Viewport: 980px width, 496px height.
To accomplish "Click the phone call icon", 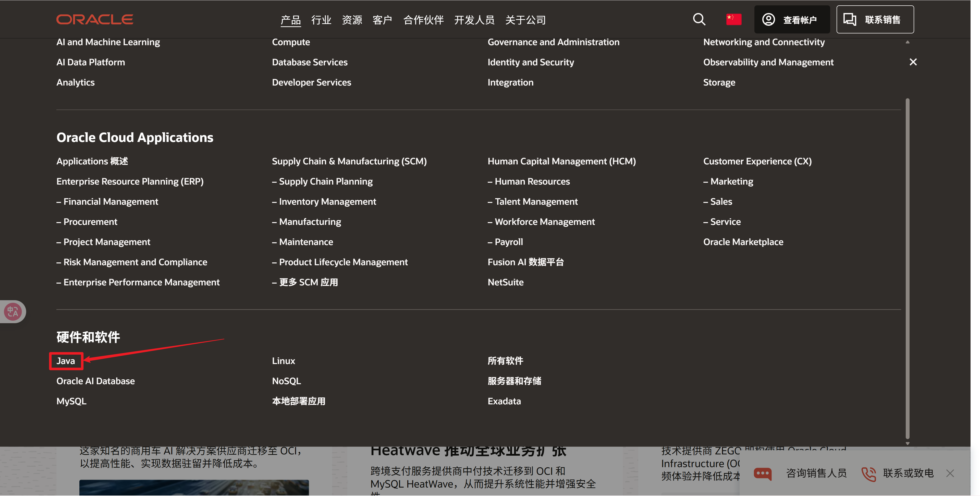I will click(x=868, y=474).
